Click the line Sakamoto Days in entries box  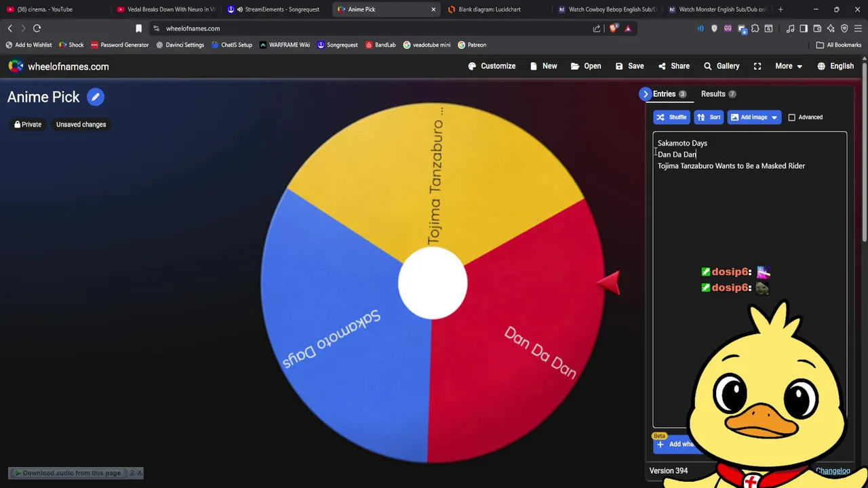682,143
